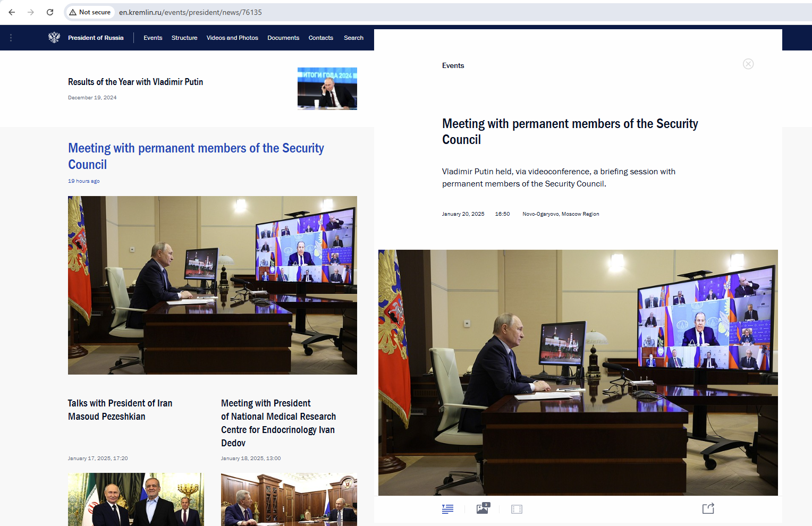The height and width of the screenshot is (526, 812).
Task: Open the photo gallery icon with the 2 badge
Action: [x=483, y=508]
